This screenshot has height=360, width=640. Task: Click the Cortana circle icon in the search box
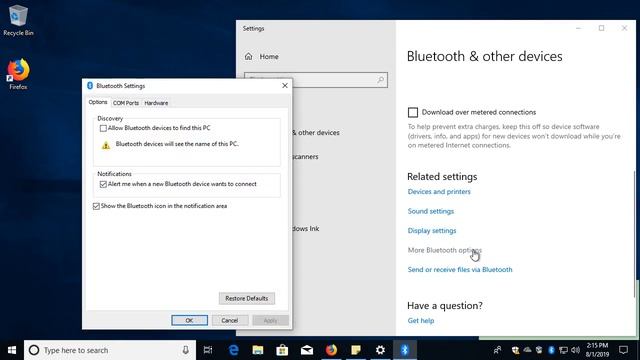34,350
